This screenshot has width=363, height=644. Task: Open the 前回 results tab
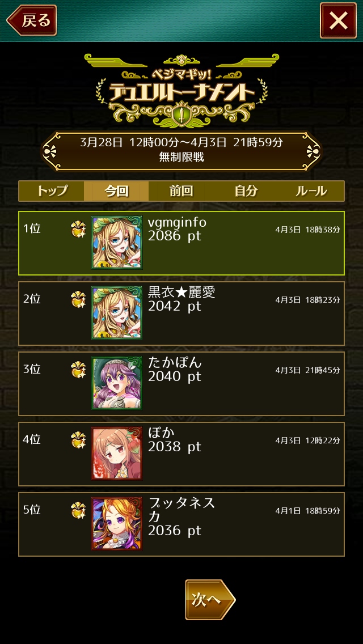coord(181,191)
